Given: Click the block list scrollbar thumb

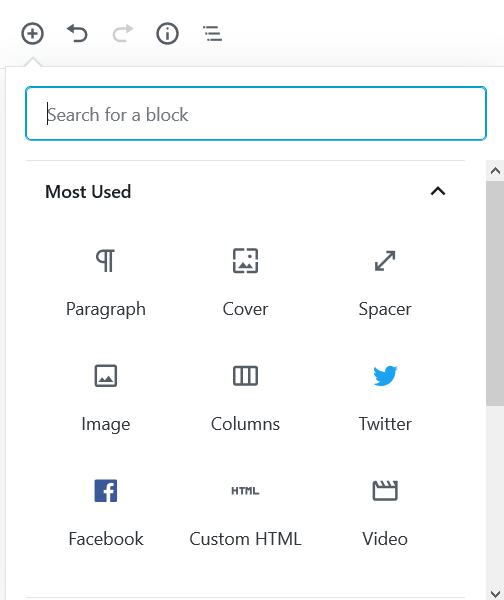Looking at the screenshot, I should point(495,293).
